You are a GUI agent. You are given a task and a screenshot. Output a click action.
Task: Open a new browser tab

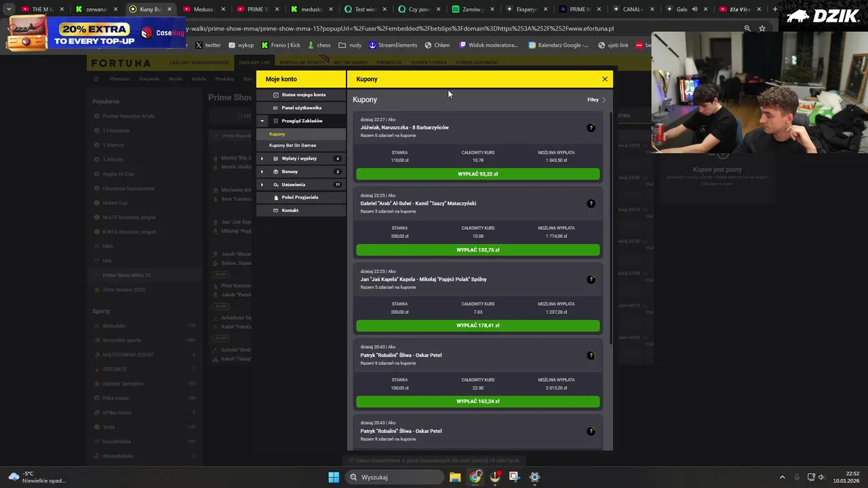pos(775,9)
